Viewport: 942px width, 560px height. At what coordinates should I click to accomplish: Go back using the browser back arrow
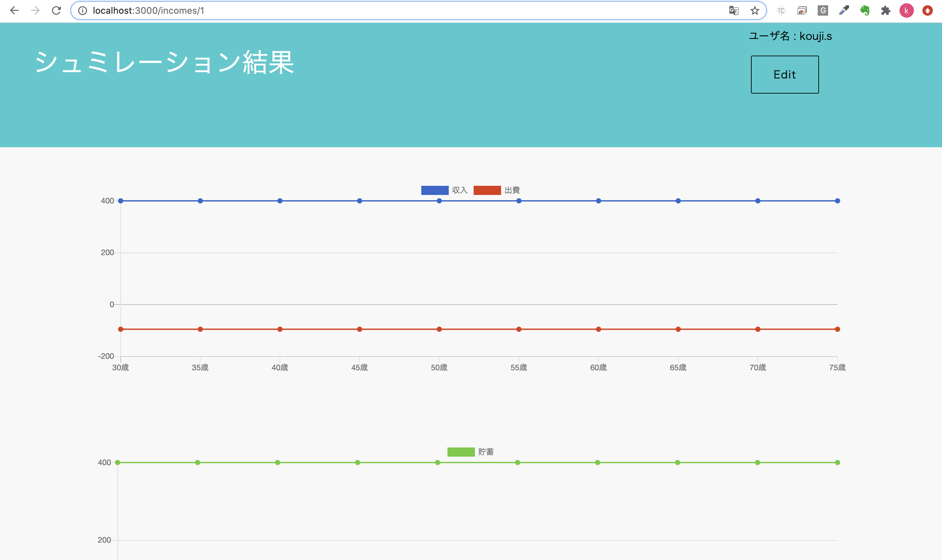coord(14,10)
